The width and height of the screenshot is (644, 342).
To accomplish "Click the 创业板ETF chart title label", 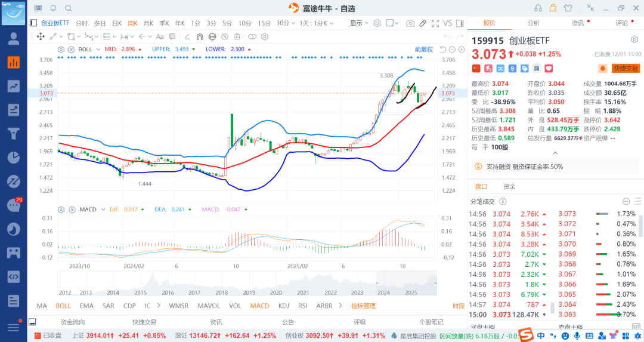I will point(55,23).
